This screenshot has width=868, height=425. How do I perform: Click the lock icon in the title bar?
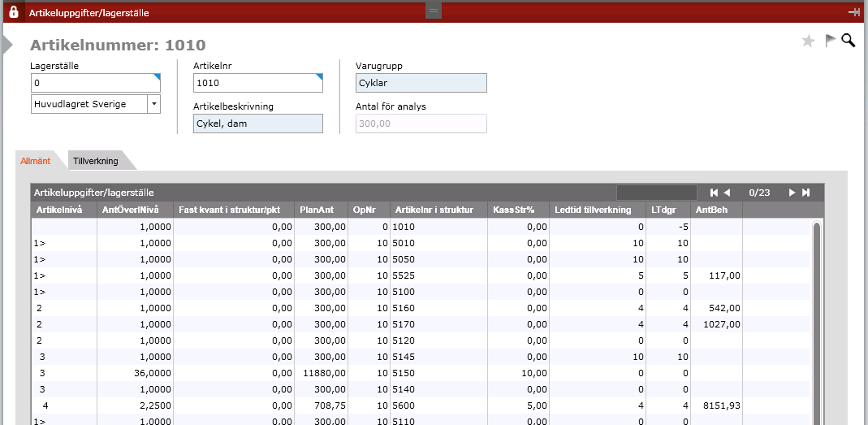click(14, 11)
